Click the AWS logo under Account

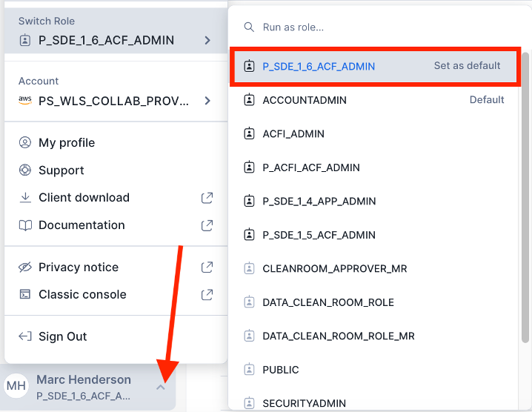tap(25, 101)
